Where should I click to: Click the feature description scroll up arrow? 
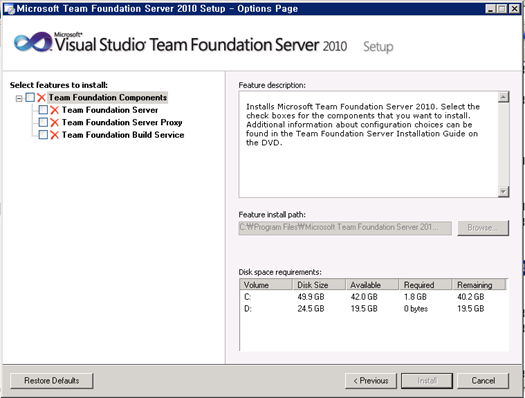point(503,97)
